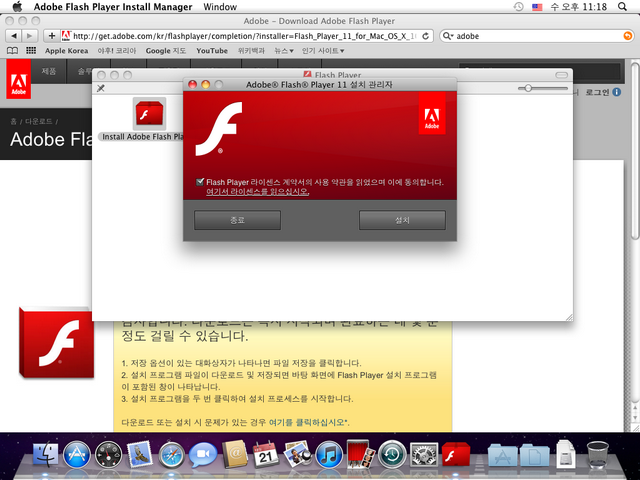The width and height of the screenshot is (640, 480).
Task: Open the Trash in the dock
Action: pyautogui.click(x=598, y=454)
